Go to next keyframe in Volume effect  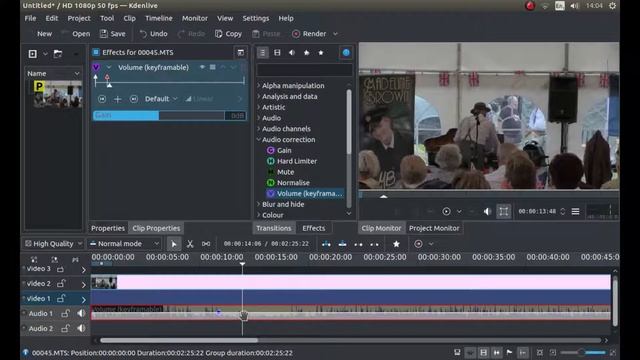(133, 99)
